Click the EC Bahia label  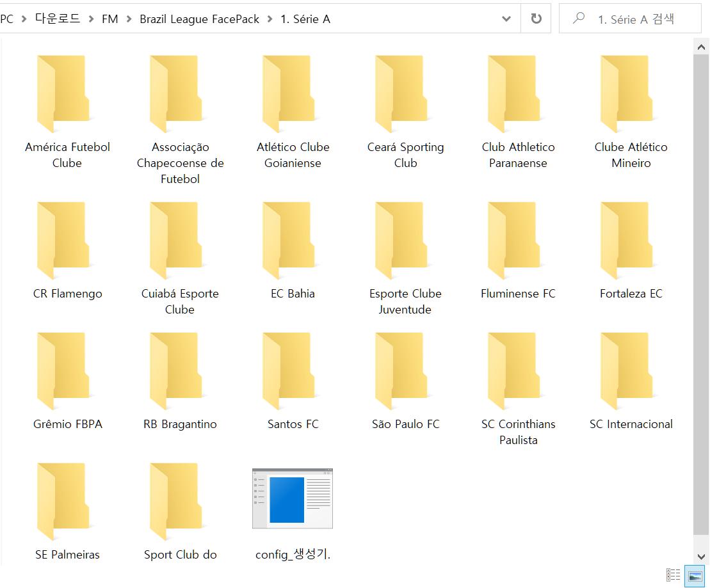[x=293, y=293]
